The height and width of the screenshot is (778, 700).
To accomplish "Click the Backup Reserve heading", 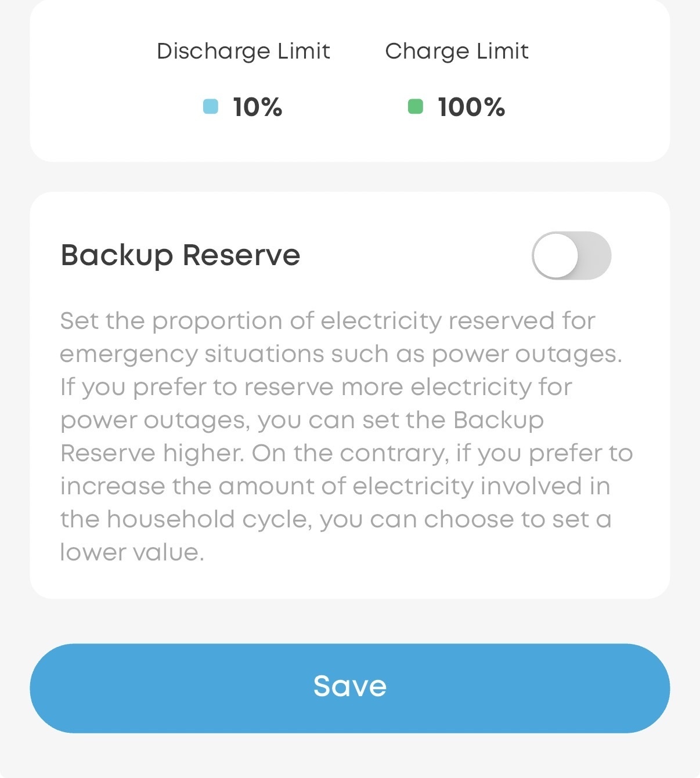I will pyautogui.click(x=181, y=255).
